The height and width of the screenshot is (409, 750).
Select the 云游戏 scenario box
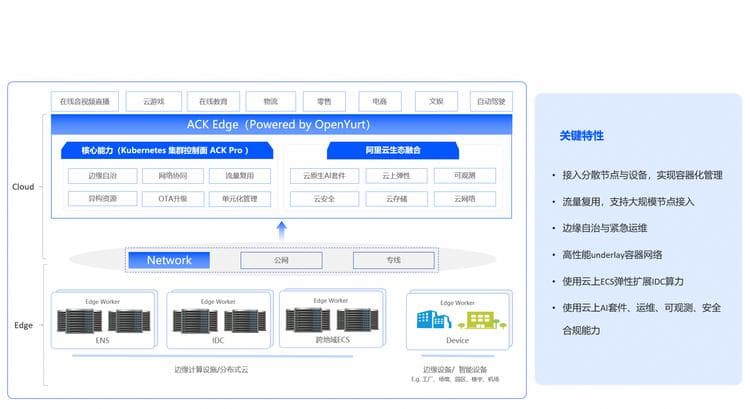click(154, 101)
